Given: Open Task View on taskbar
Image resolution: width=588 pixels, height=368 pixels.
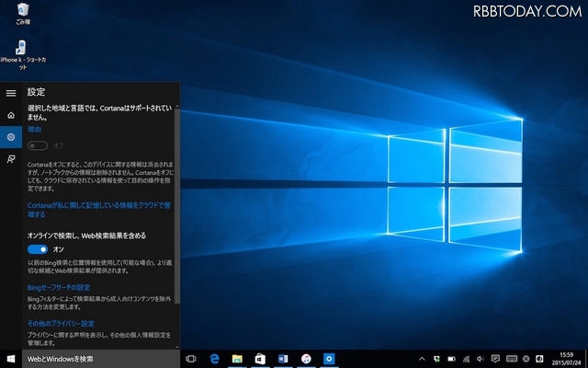Looking at the screenshot, I should [x=191, y=359].
